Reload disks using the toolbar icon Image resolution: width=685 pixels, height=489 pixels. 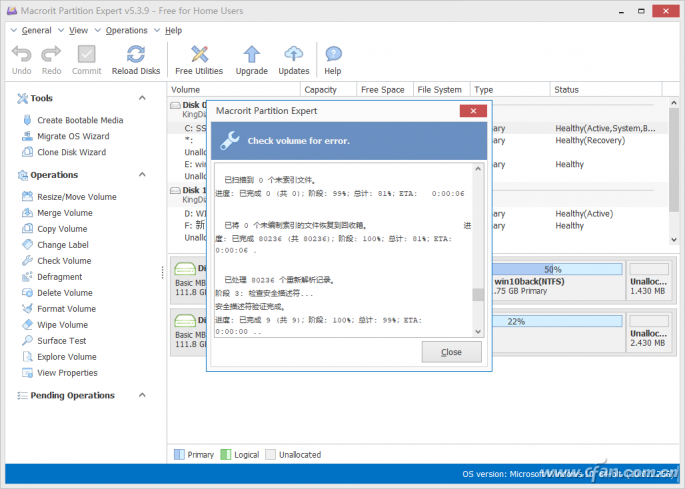coord(136,54)
